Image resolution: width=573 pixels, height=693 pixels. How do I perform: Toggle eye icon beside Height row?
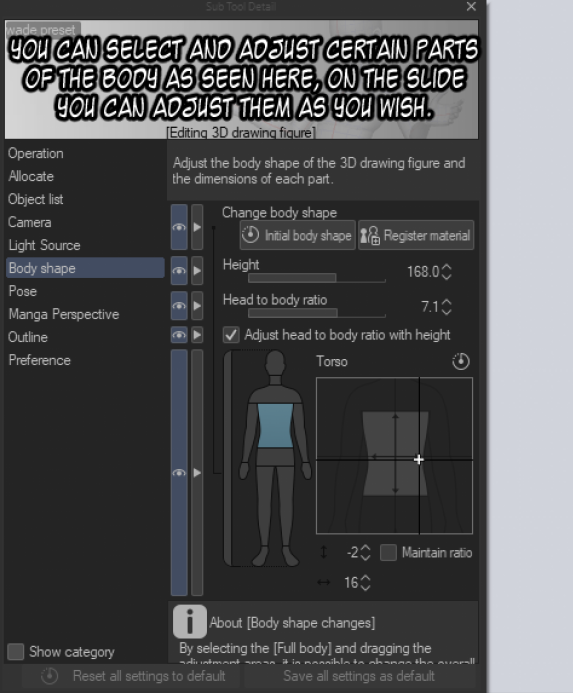179,270
